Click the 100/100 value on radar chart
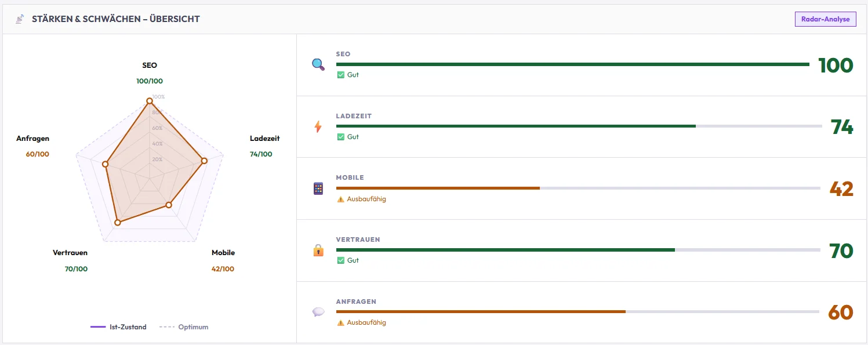Image resolution: width=868 pixels, height=345 pixels. (150, 81)
